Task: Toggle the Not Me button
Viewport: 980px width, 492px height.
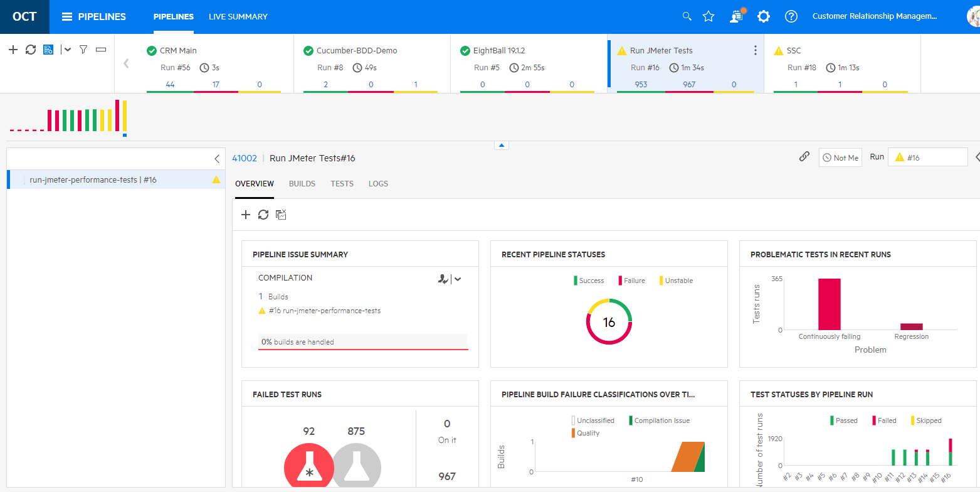Action: click(x=840, y=158)
